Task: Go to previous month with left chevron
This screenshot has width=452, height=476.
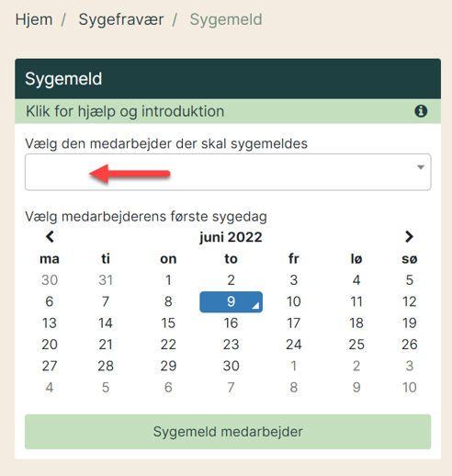Action: 50,237
